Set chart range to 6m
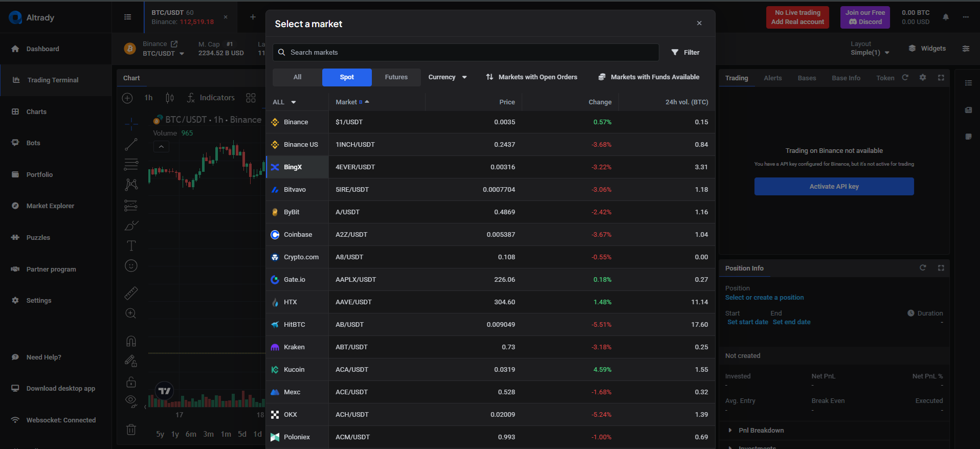Image resolution: width=980 pixels, height=449 pixels. (191, 434)
